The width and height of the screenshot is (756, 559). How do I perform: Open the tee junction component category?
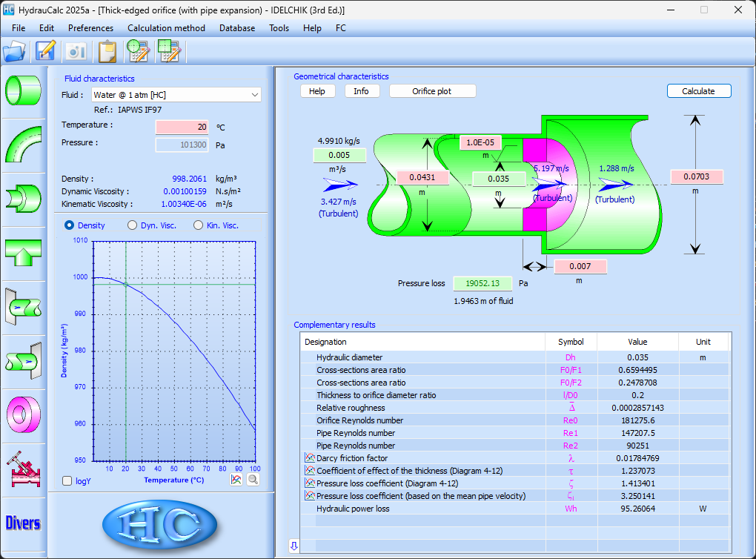pyautogui.click(x=23, y=252)
